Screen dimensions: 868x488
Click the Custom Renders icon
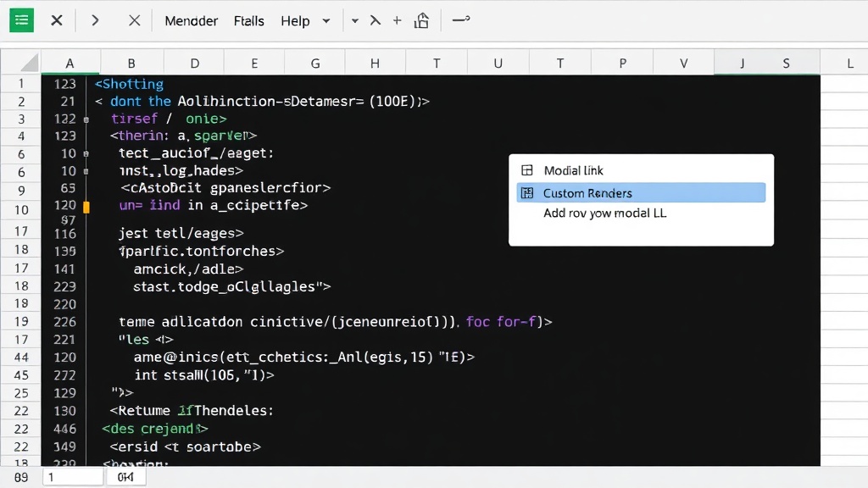click(x=527, y=192)
